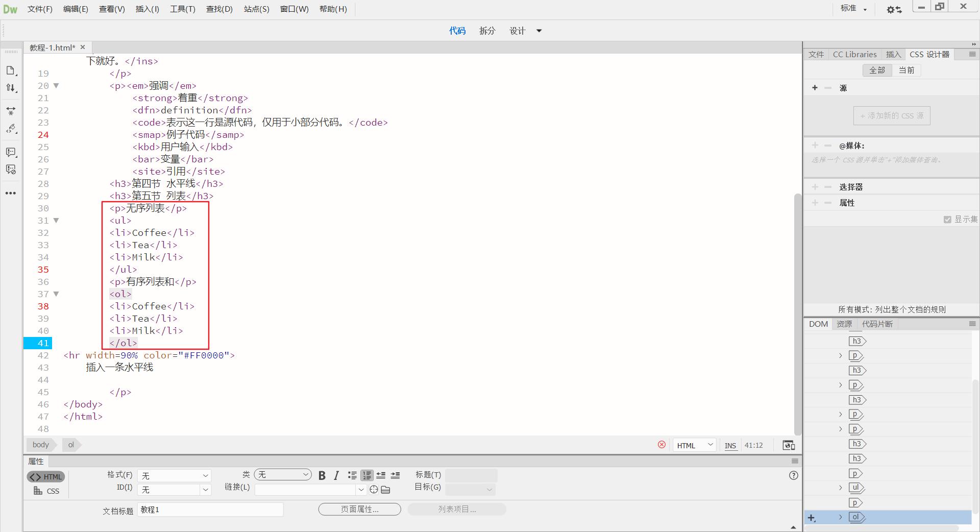This screenshot has height=532, width=980.
Task: Click the File Management arrows icon
Action: pos(11,88)
